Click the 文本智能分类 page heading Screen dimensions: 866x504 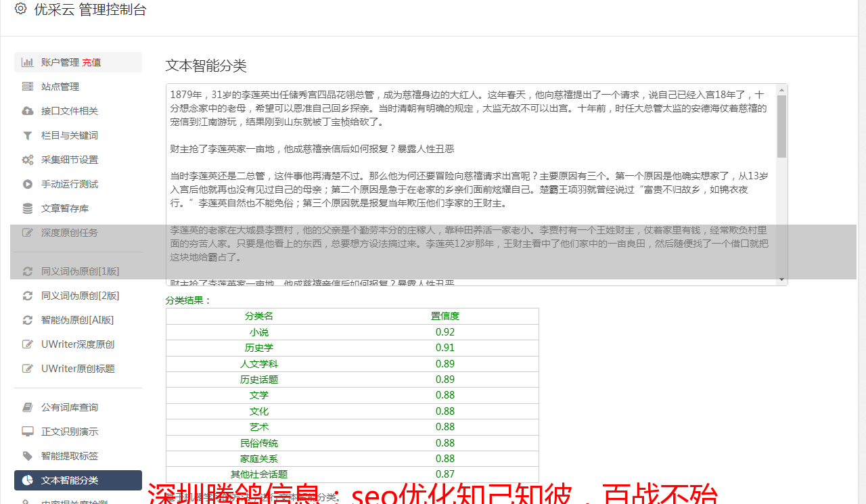pos(206,66)
